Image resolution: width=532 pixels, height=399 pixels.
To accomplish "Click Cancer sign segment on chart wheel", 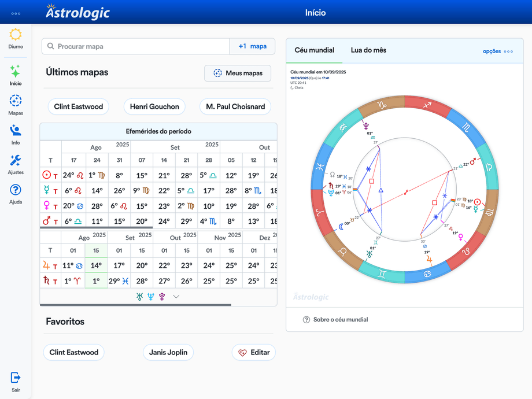I will coord(427,274).
